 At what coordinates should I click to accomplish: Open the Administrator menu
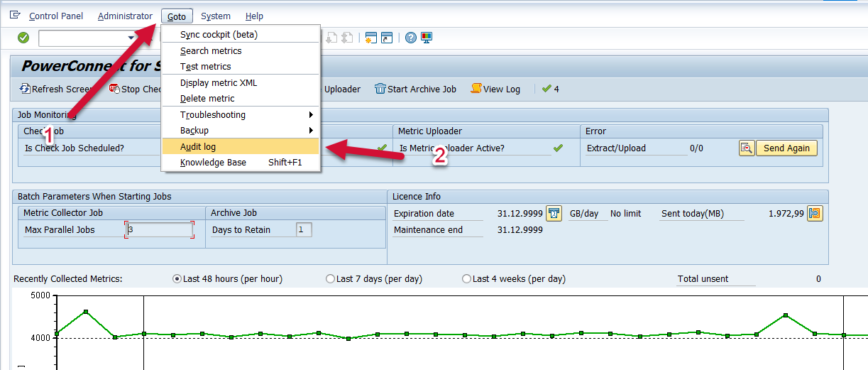125,16
